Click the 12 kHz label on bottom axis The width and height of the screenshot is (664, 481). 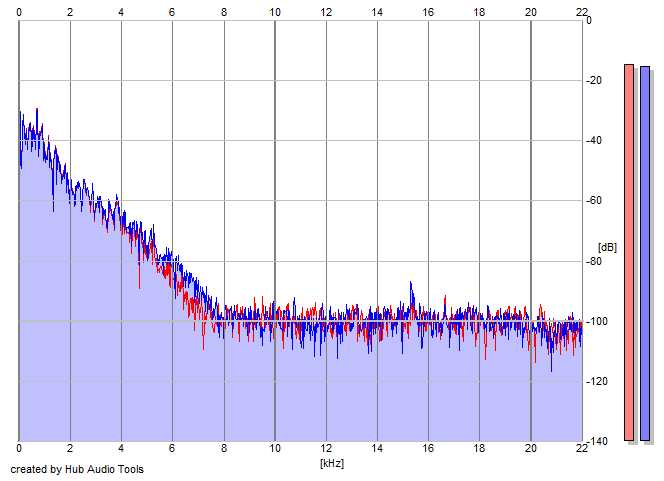(x=326, y=448)
